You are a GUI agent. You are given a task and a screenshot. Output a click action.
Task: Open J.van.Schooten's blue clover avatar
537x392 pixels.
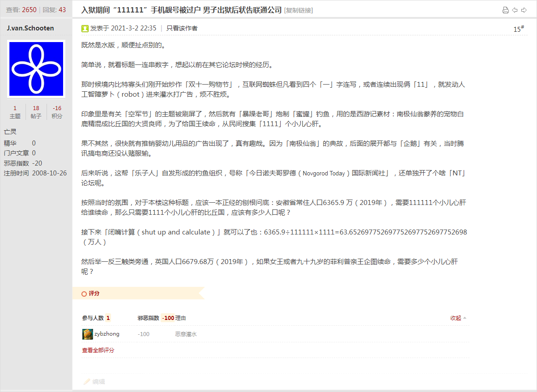point(36,69)
